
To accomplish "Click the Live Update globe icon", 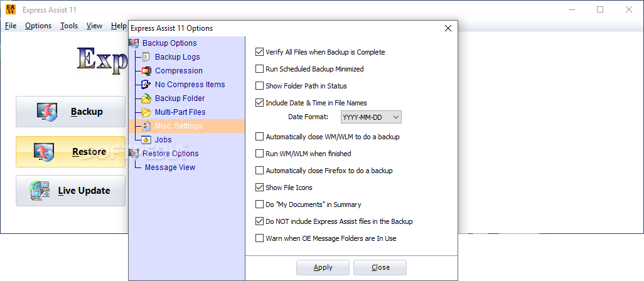I will [40, 191].
